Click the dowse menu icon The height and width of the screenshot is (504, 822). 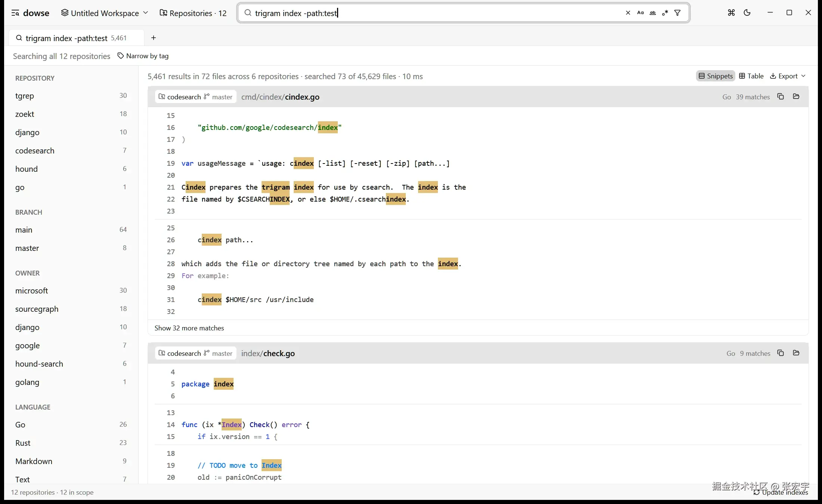point(15,13)
